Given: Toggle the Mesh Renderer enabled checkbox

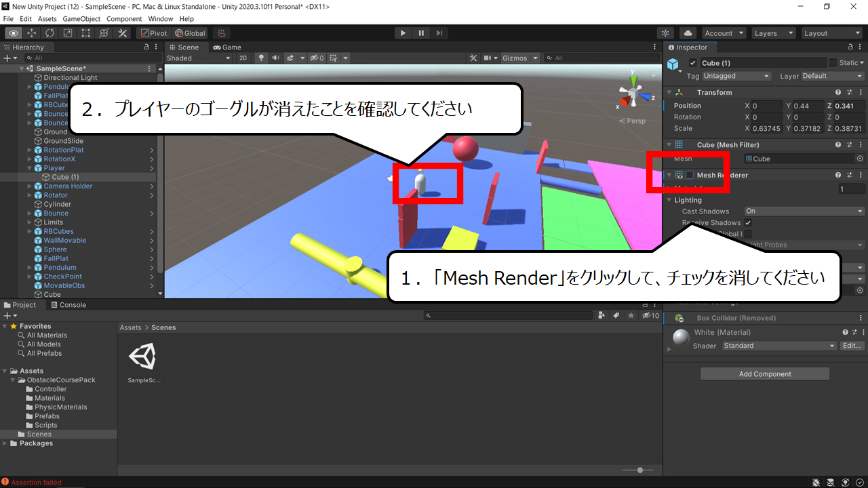Looking at the screenshot, I should pos(690,176).
